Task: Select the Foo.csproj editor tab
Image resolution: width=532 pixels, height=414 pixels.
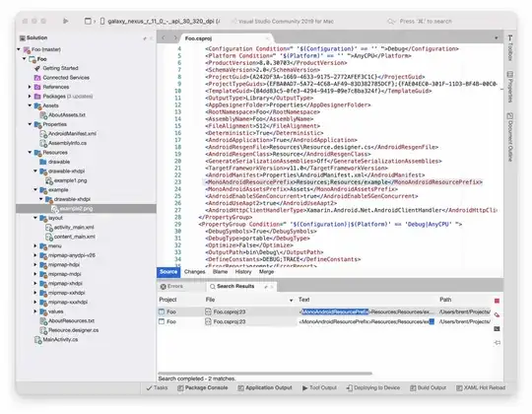Action: (x=198, y=38)
